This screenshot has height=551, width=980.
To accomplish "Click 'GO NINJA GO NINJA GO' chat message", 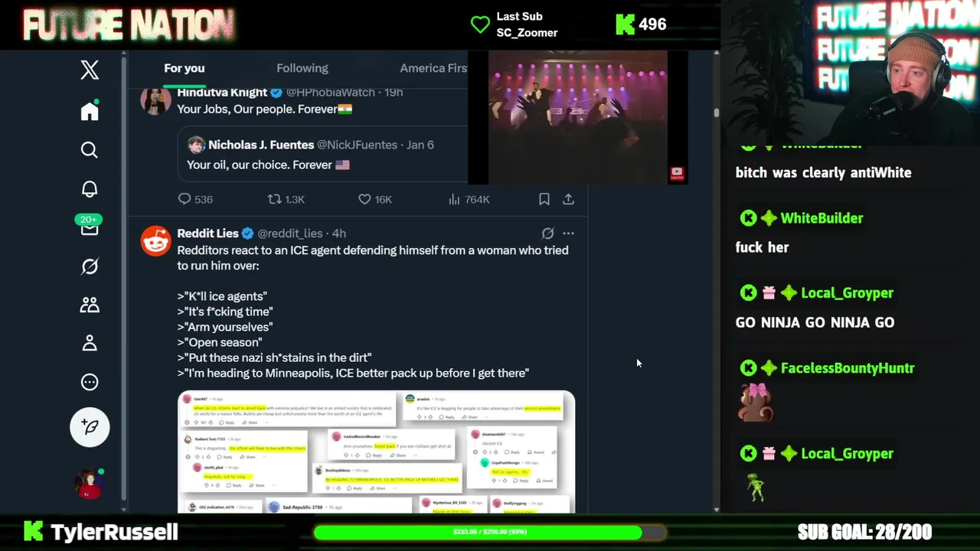I will 815,322.
